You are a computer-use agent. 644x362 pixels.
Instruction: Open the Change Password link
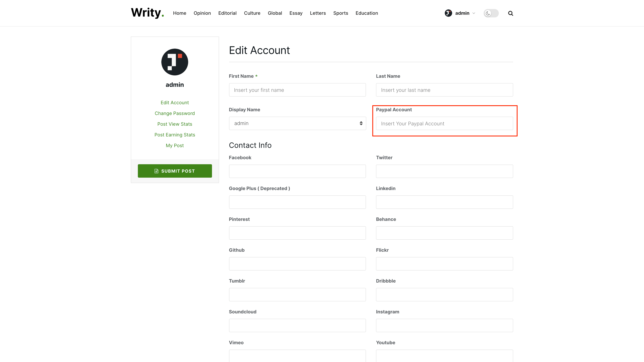click(x=174, y=113)
